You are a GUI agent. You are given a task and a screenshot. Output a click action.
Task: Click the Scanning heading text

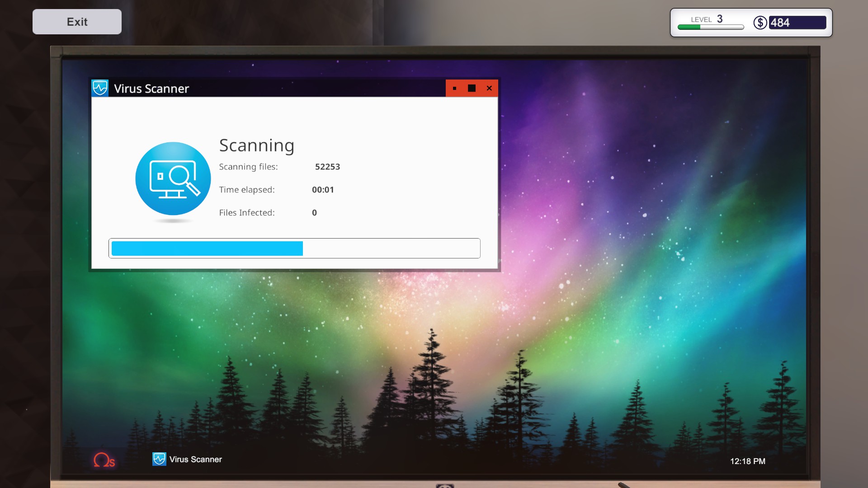(x=257, y=145)
